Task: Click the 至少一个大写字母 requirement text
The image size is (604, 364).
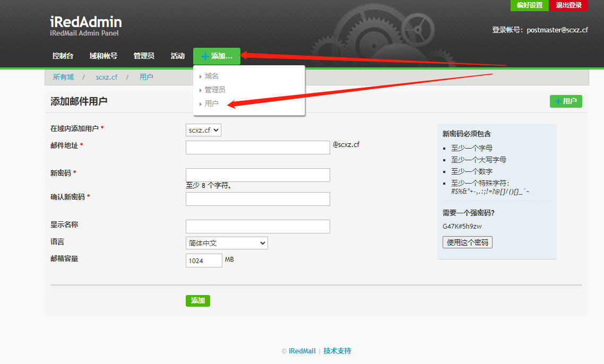Action: tap(478, 160)
